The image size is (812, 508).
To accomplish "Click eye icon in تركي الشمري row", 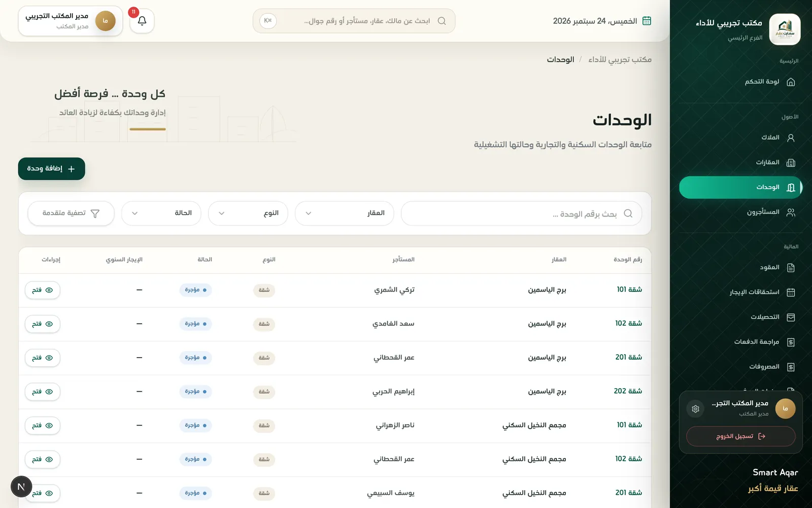I will pos(49,290).
